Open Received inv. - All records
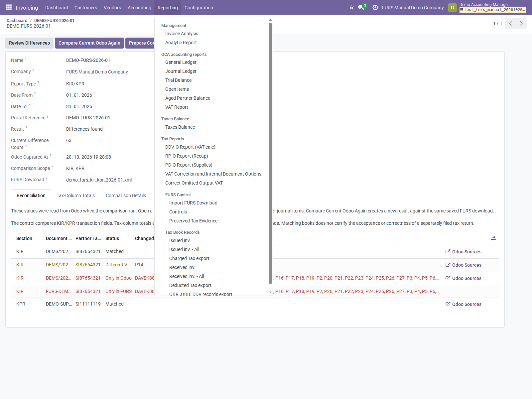The image size is (532, 399). coord(187,276)
